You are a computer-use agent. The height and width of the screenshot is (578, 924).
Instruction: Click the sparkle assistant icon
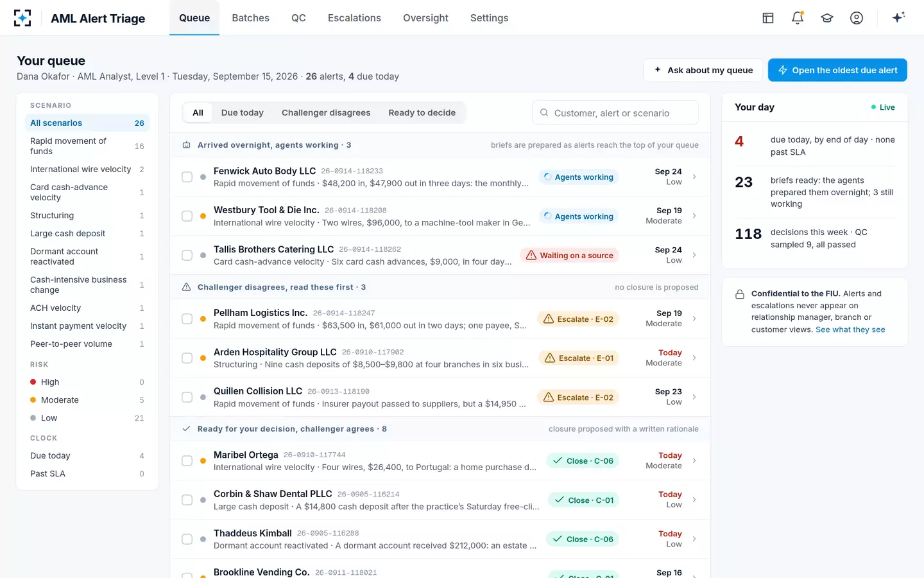[x=898, y=17]
